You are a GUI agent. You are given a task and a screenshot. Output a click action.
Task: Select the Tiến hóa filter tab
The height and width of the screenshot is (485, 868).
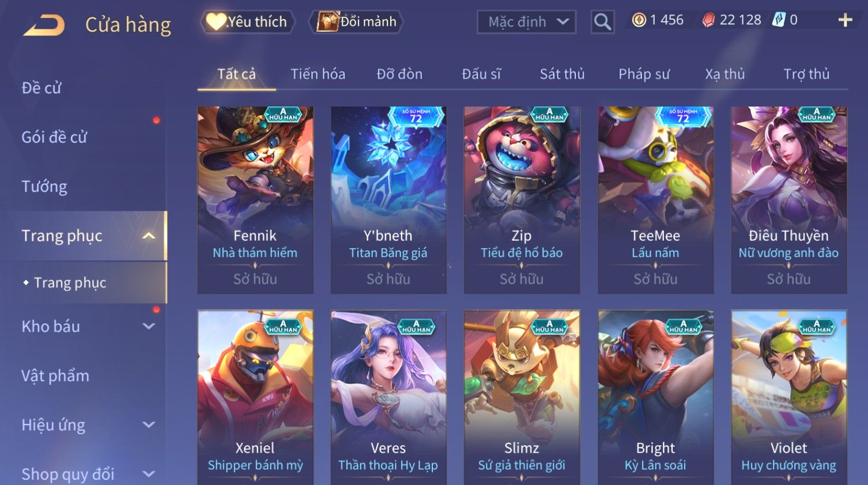tap(318, 74)
